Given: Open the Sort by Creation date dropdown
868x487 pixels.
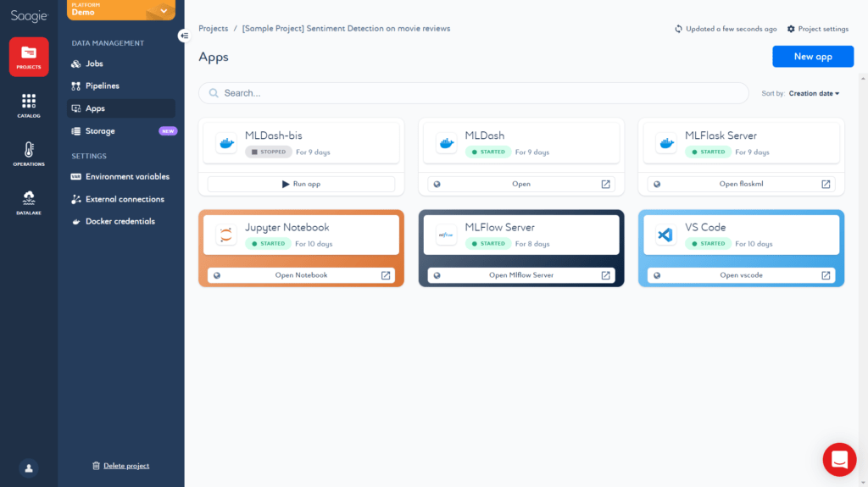Looking at the screenshot, I should (814, 93).
